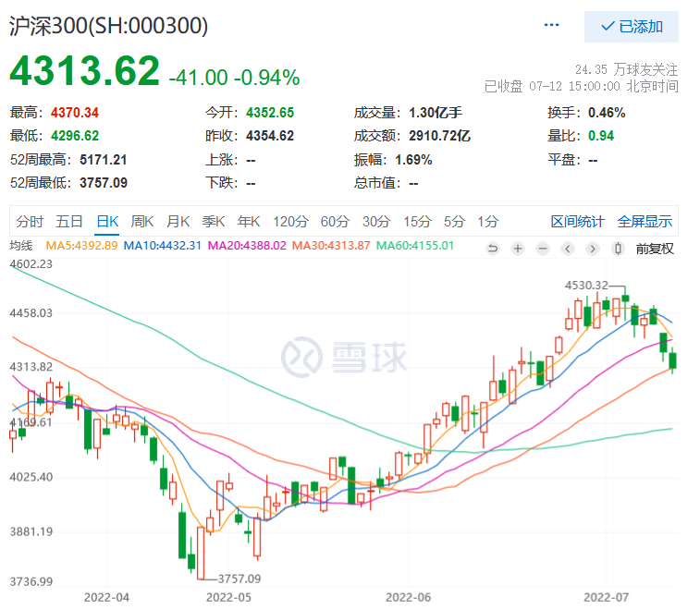Zoom in the chart with plus icon
Image resolution: width=700 pixels, height=609 pixels.
pos(518,249)
